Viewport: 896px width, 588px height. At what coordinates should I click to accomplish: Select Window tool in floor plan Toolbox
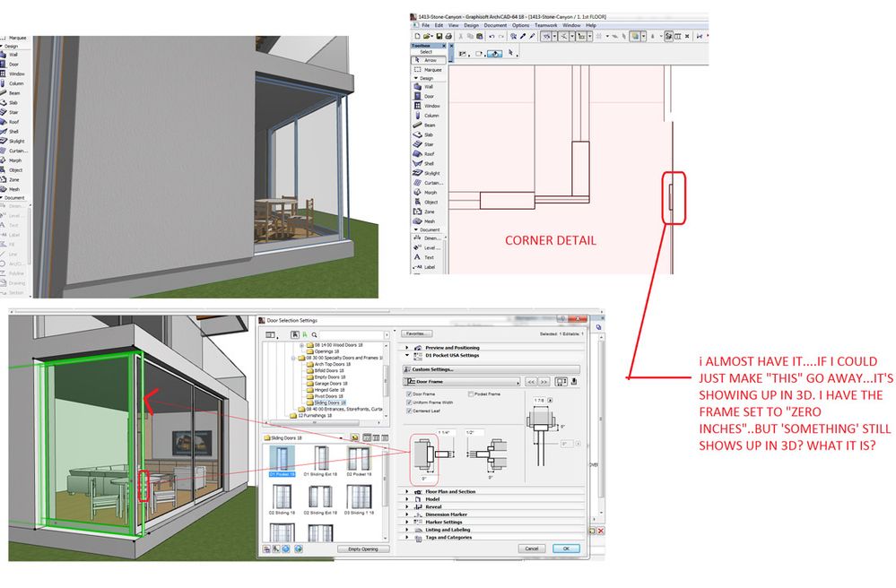pyautogui.click(x=426, y=106)
